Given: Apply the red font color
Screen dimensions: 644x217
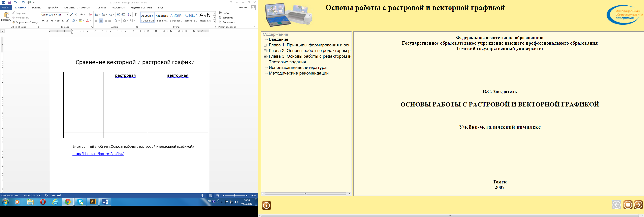Looking at the screenshot, I should [87, 21].
